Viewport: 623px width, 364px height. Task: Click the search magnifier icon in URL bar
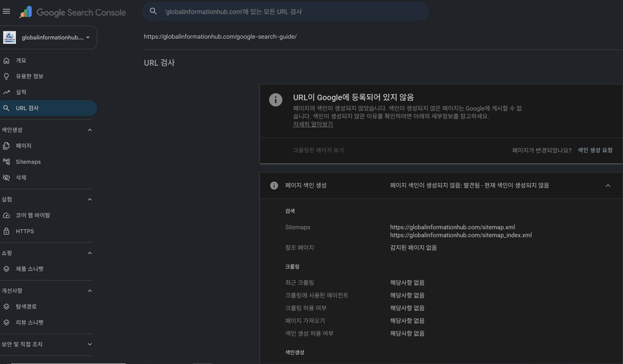tap(153, 12)
